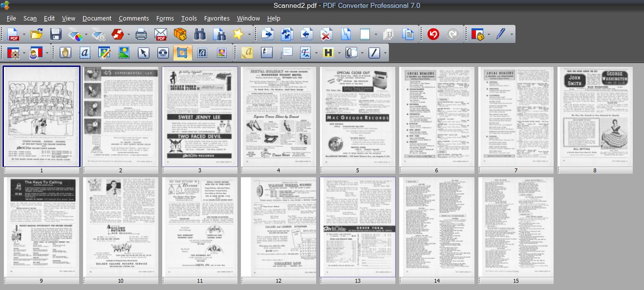Click the color scanner icon
Image resolution: width=644 pixels, height=290 pixels.
75,34
